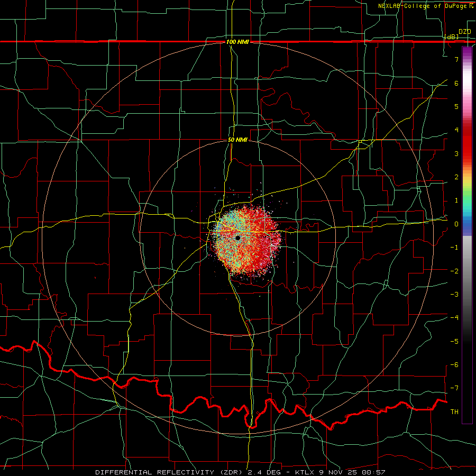476x476 pixels.
Task: Click the Differential Reflectivity KTLX caption text
Action: (x=240, y=472)
